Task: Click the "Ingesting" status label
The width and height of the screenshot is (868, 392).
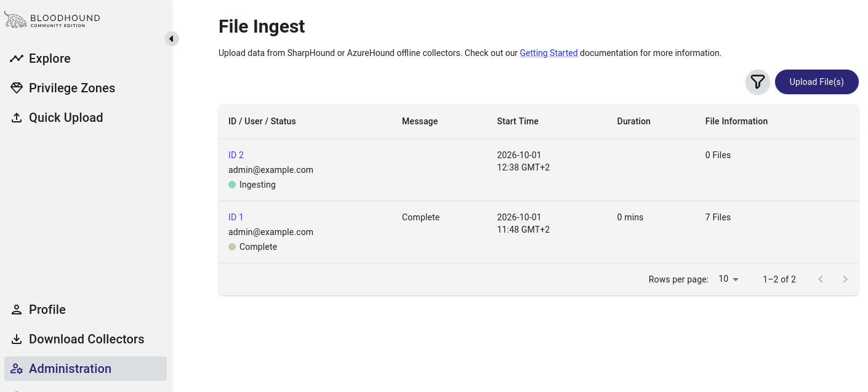Action: (257, 185)
